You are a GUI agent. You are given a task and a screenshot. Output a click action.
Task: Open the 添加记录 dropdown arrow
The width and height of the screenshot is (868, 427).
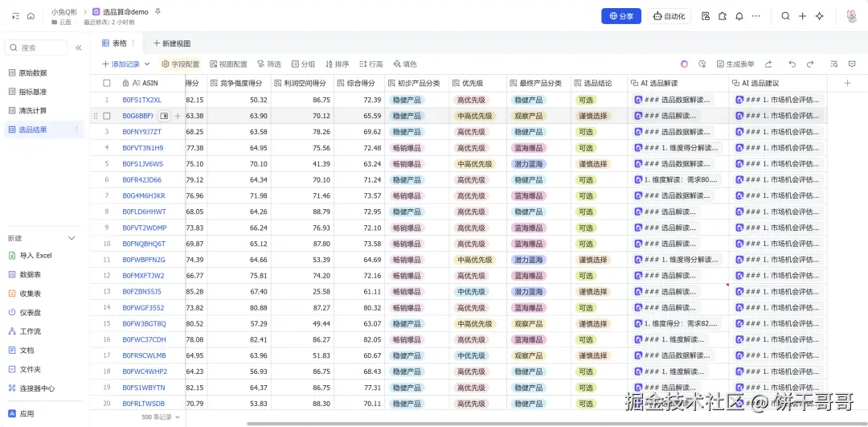(147, 64)
